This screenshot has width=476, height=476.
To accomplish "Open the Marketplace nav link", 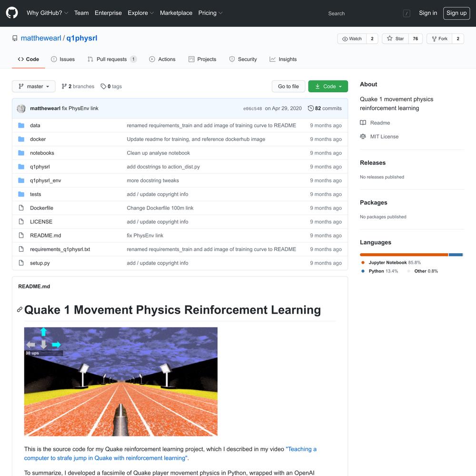I will tap(176, 13).
